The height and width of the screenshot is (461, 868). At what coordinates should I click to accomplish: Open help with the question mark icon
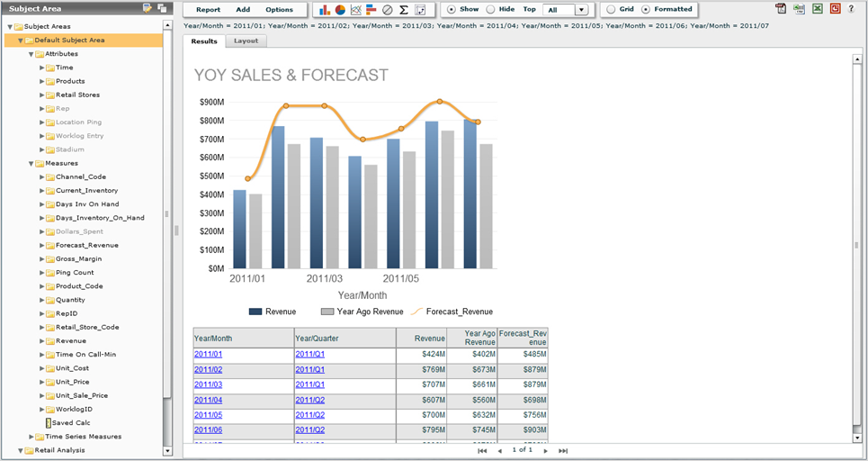[x=851, y=9]
